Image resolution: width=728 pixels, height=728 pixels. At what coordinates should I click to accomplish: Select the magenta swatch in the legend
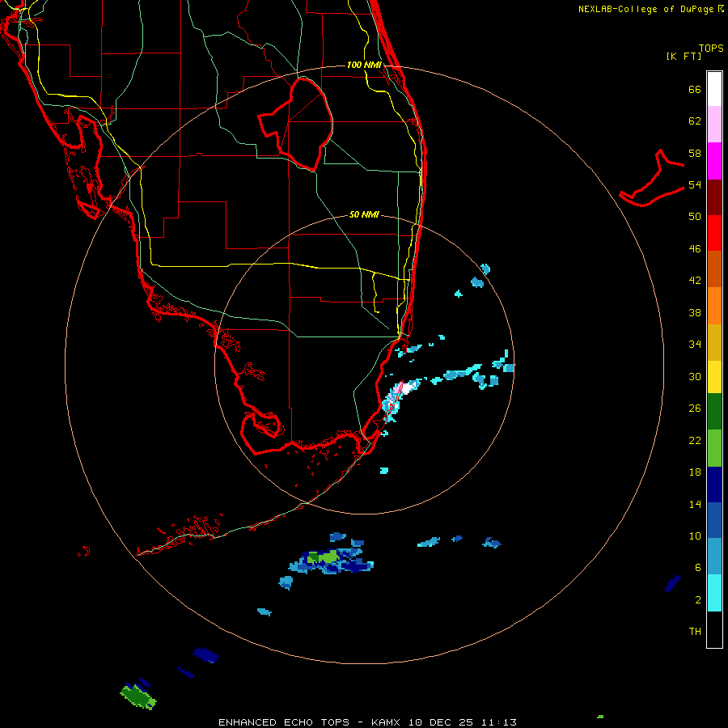(714, 161)
